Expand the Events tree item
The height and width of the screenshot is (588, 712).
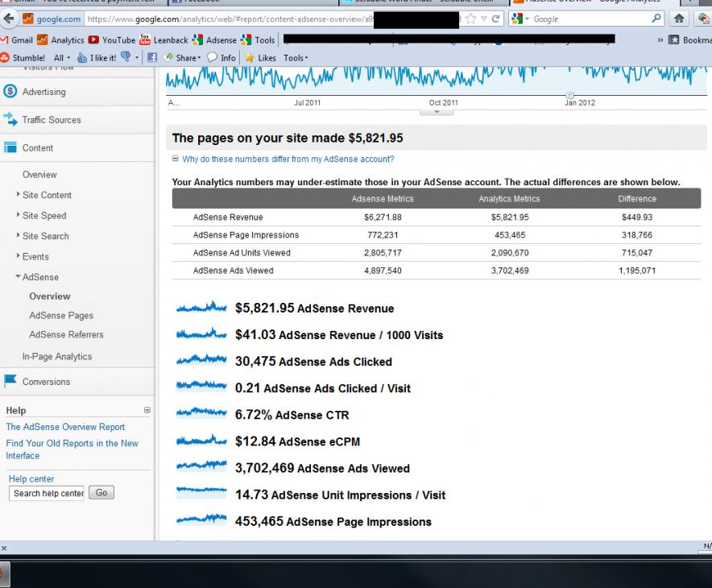(19, 255)
